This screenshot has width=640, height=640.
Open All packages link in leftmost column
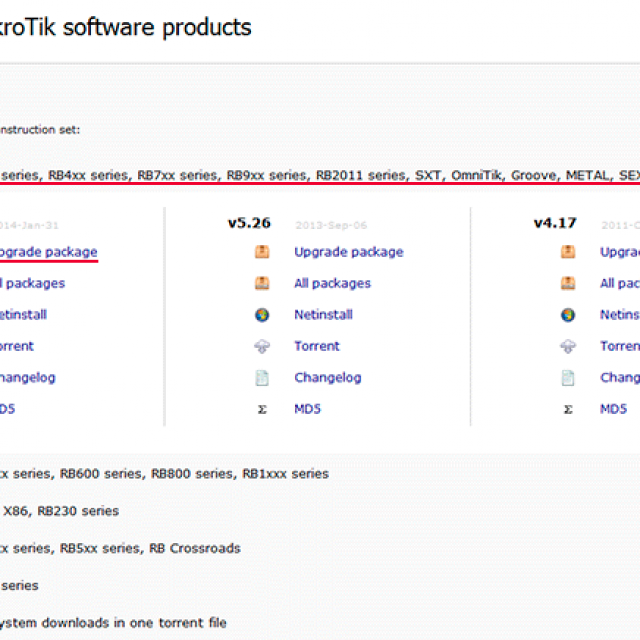tap(32, 283)
